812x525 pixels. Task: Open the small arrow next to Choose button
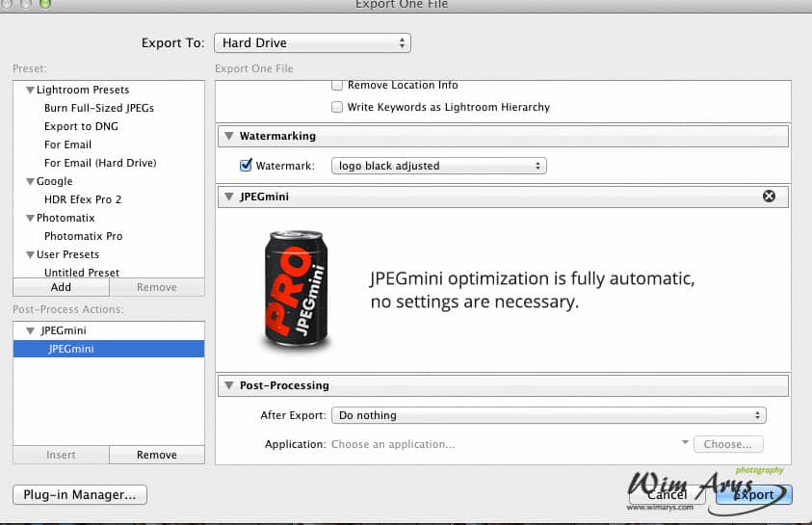(685, 442)
